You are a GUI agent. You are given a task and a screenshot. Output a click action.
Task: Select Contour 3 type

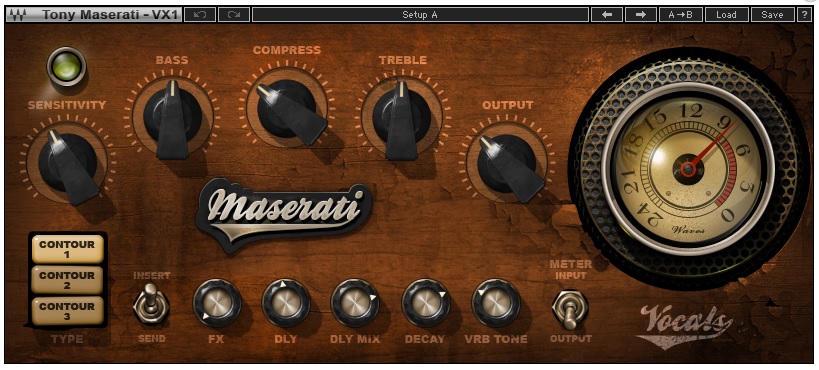67,311
